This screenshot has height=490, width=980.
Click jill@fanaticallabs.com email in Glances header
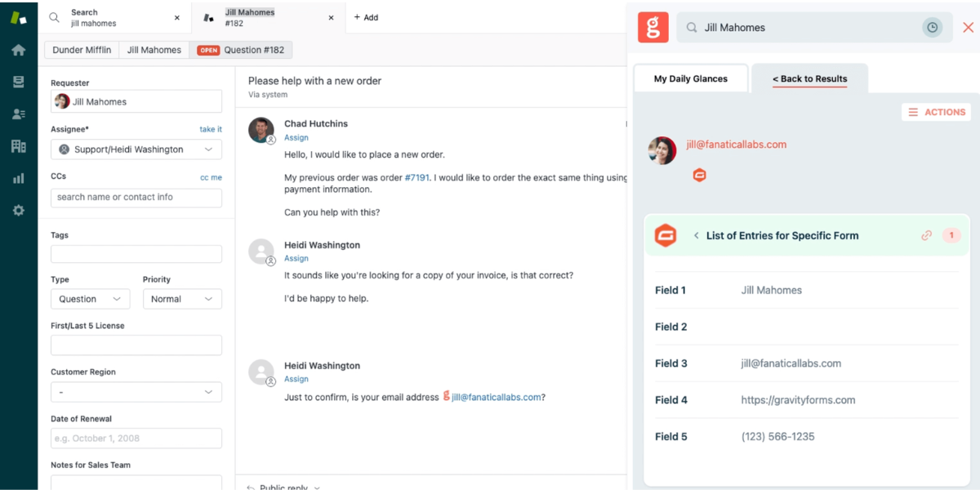[x=737, y=145]
